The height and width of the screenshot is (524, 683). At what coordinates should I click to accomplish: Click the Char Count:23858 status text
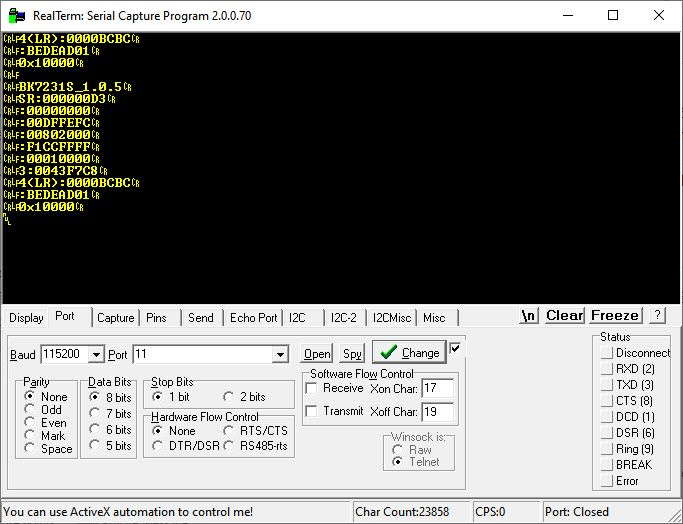402,512
